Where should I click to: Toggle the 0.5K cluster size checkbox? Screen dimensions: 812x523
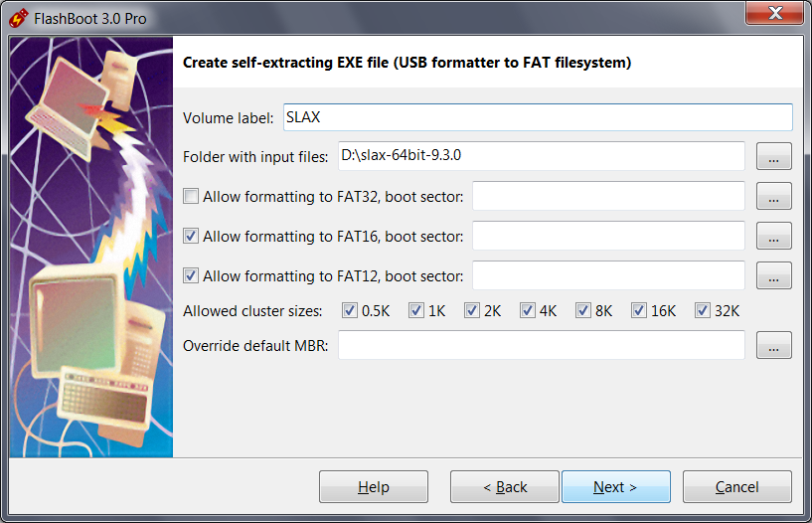[350, 310]
